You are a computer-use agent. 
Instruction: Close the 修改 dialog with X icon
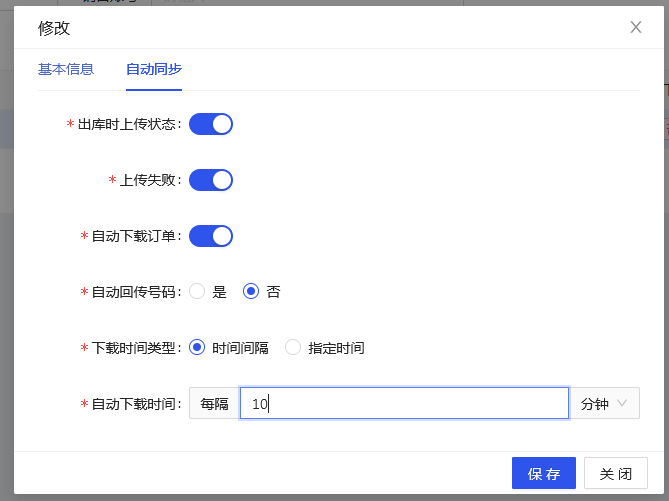636,27
